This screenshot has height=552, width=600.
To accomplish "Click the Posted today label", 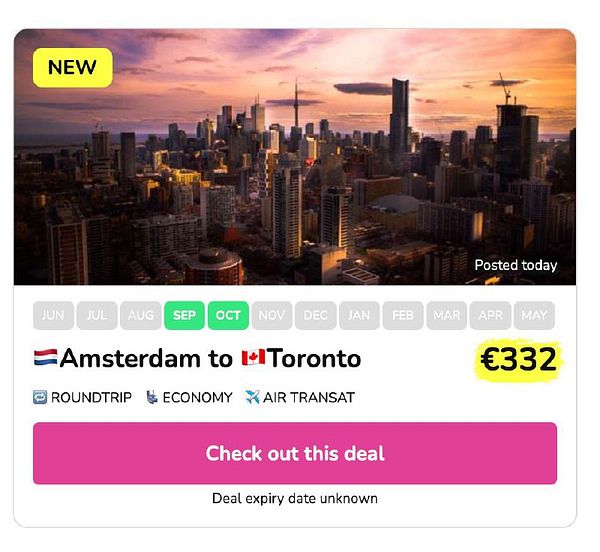I will pyautogui.click(x=515, y=265).
